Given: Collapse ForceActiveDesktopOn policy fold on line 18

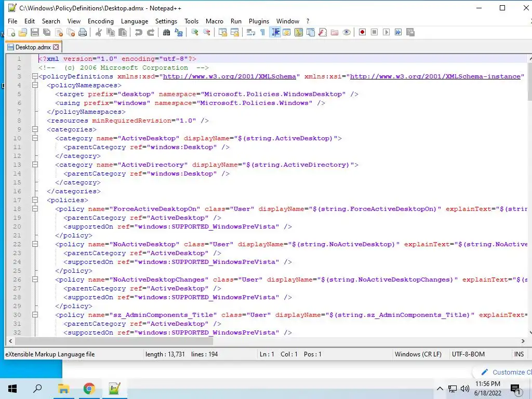Looking at the screenshot, I should coord(35,209).
